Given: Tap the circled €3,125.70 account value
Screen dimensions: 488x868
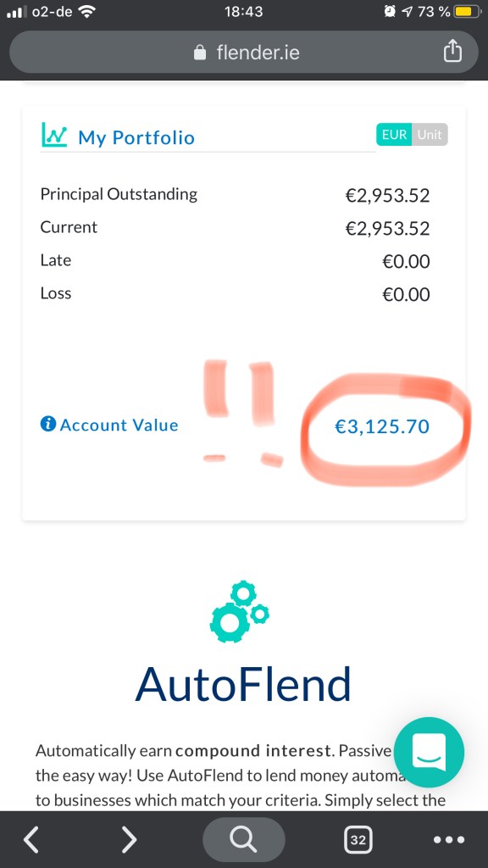Looking at the screenshot, I should 383,426.
